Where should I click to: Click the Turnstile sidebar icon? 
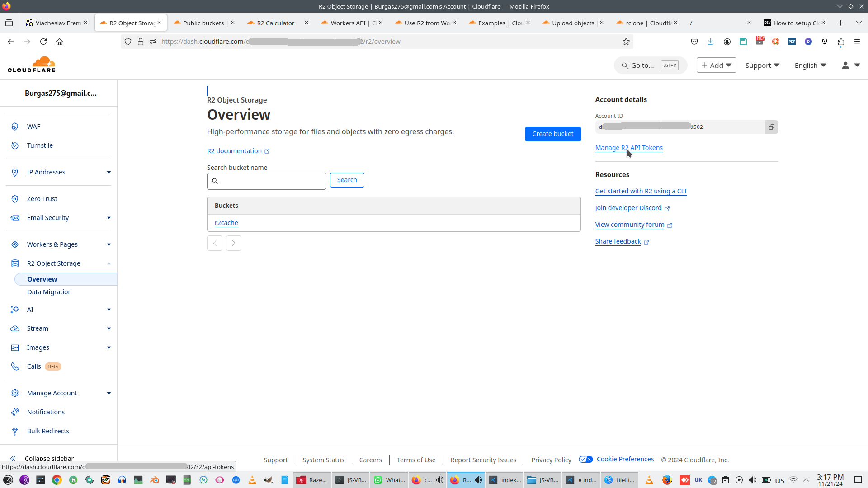(x=15, y=145)
